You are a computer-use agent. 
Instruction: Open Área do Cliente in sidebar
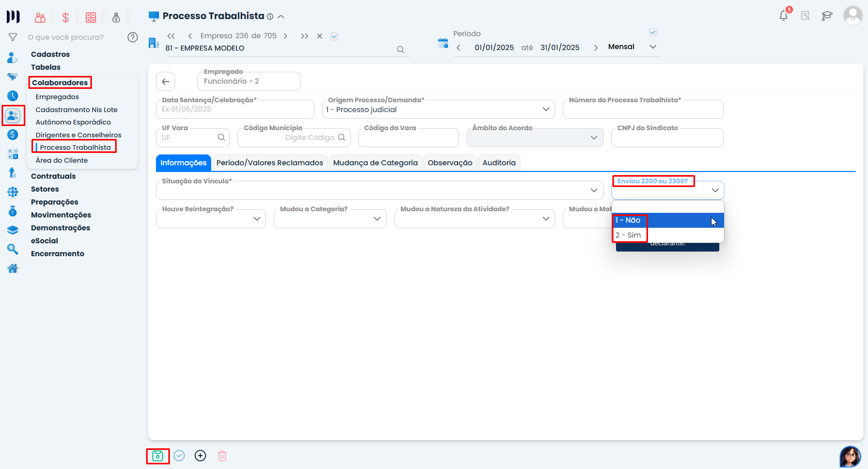click(x=61, y=160)
